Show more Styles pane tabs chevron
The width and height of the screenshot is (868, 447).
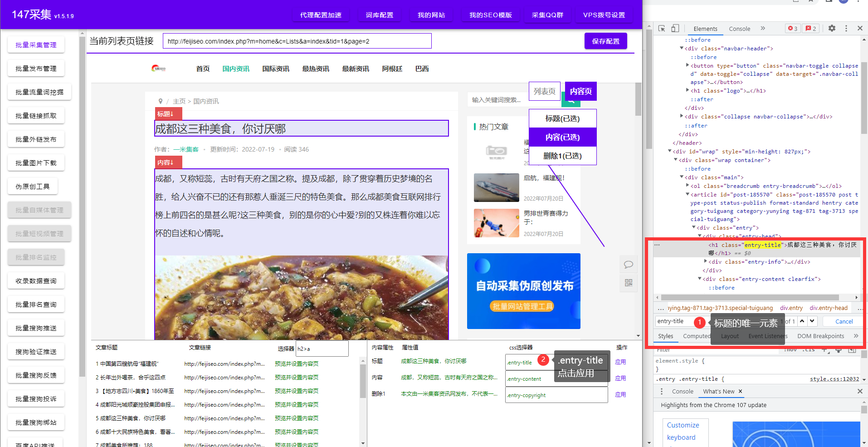pyautogui.click(x=856, y=336)
